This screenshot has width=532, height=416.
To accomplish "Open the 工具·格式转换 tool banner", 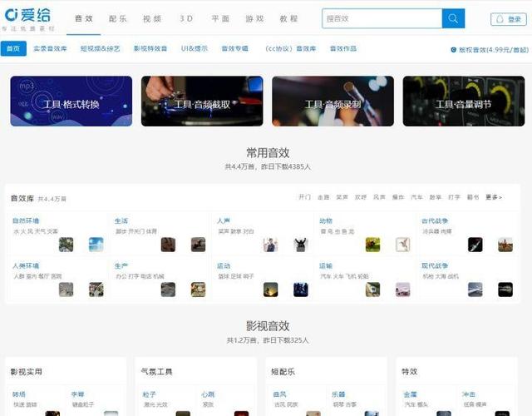I will point(71,102).
